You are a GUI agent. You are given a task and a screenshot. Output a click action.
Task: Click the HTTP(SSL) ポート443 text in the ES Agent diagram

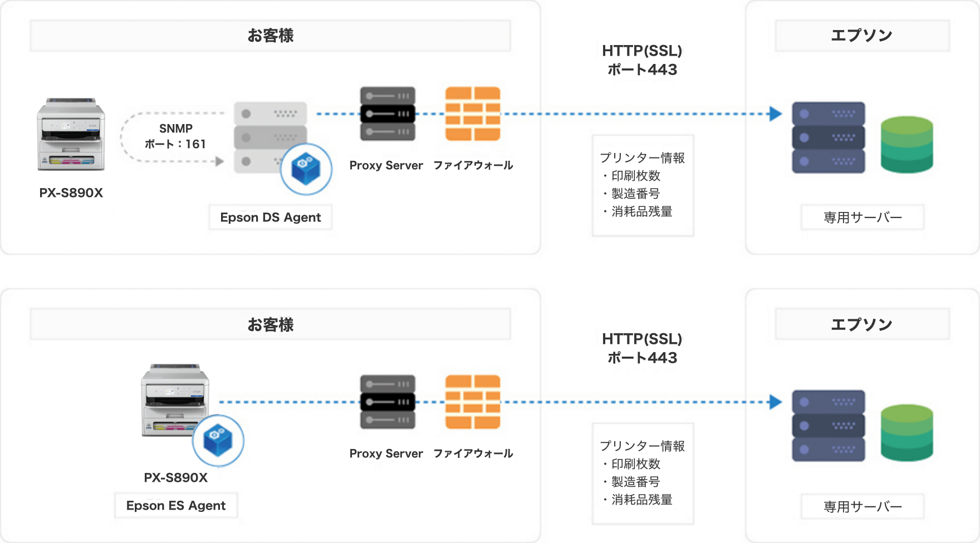642,348
